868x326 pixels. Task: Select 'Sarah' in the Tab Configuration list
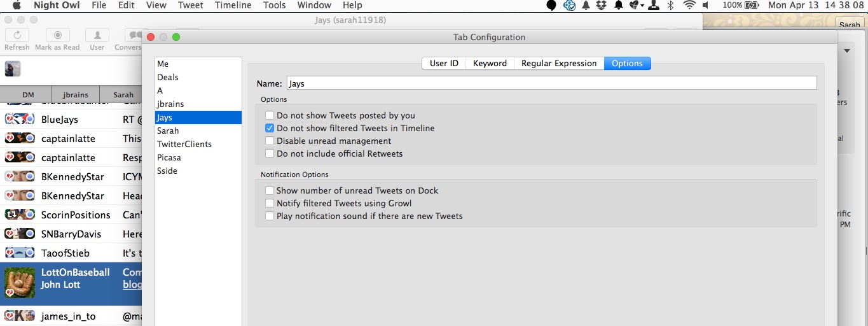[x=198, y=131]
